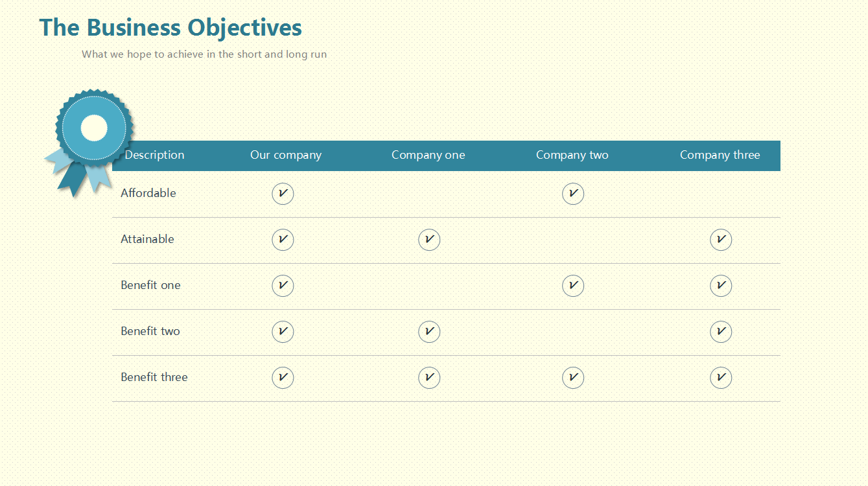Click Company three checkmark in Benefit one row

click(x=721, y=286)
